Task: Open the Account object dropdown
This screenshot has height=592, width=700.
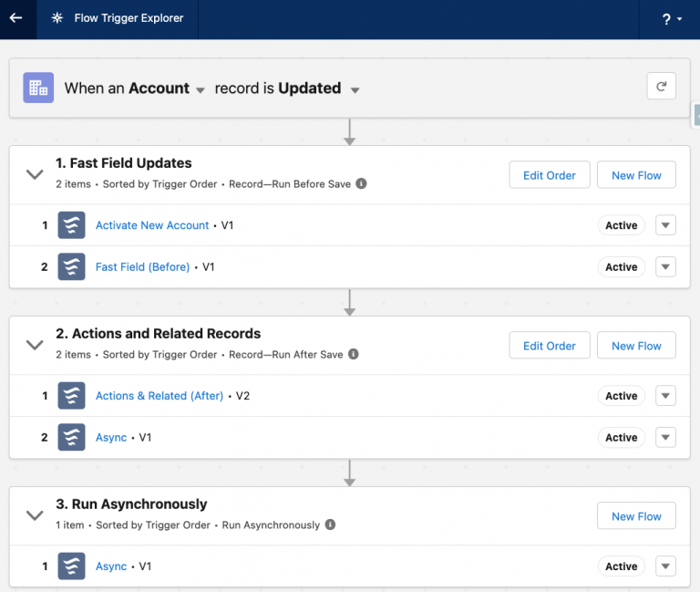Action: [x=201, y=90]
